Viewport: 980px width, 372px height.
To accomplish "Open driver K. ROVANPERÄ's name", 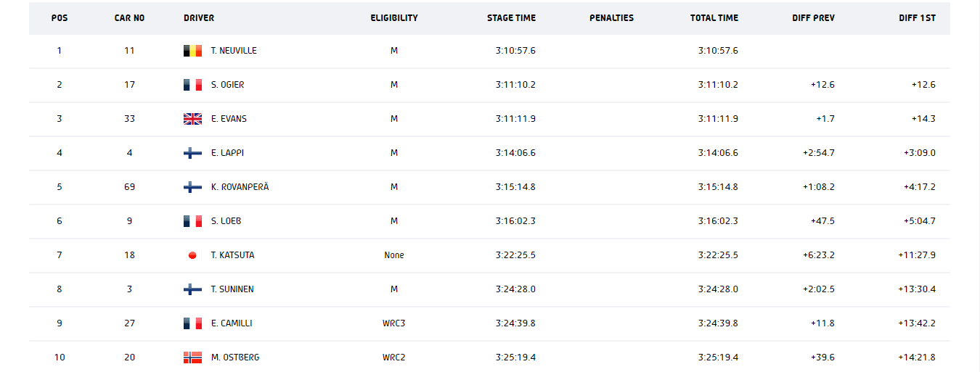I will click(240, 187).
